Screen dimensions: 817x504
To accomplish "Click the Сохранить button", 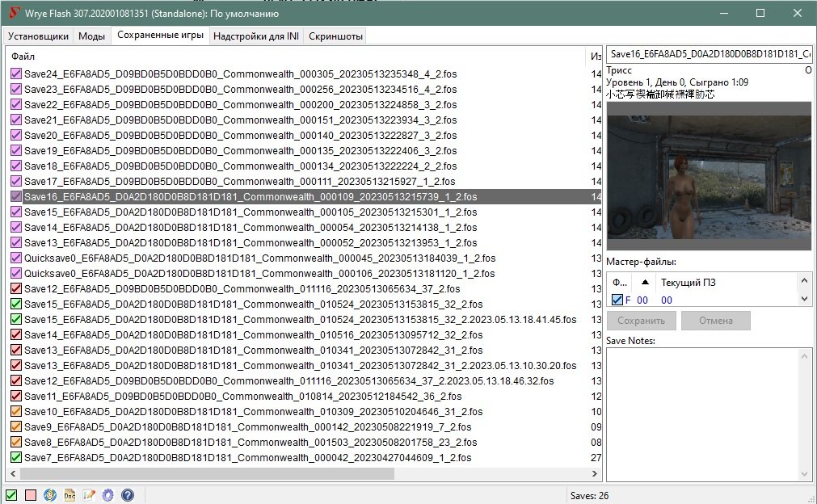I will click(641, 321).
